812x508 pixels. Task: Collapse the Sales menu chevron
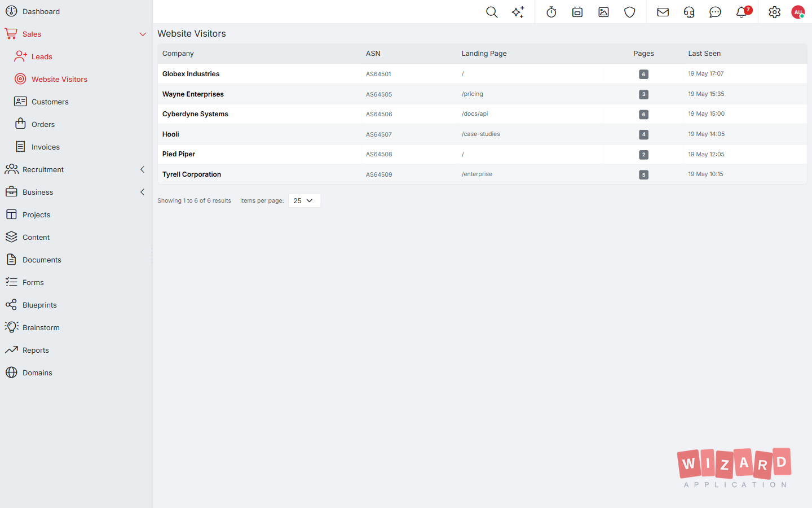coord(143,34)
